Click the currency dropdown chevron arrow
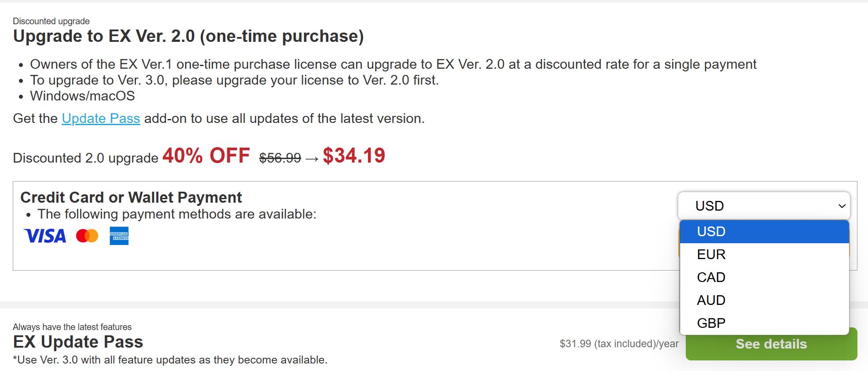Screen dimensions: 868x371 point(842,206)
